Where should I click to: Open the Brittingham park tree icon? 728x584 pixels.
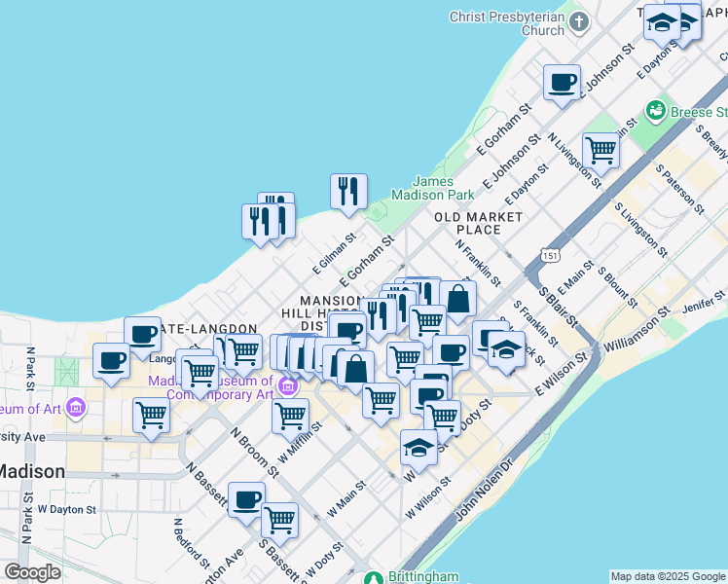(374, 578)
